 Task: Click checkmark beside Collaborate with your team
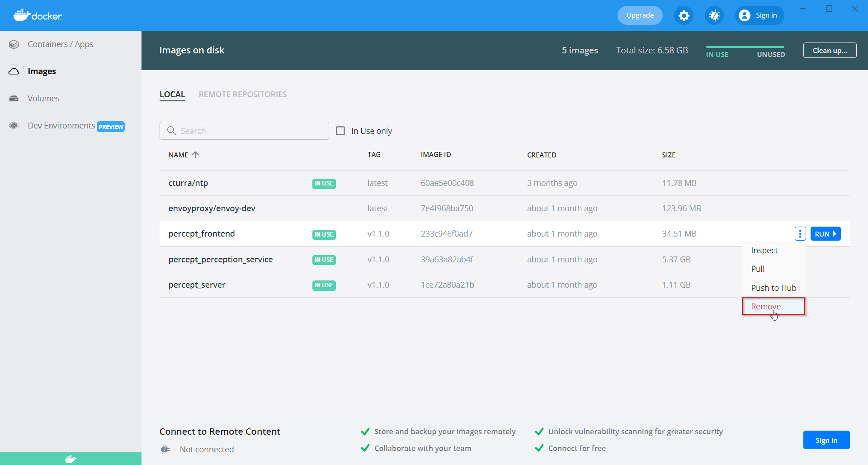[x=365, y=448]
